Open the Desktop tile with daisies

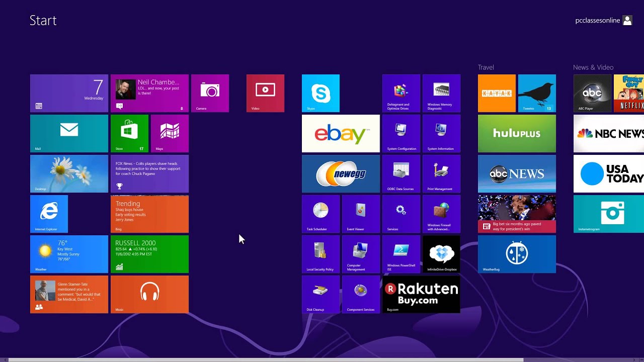pyautogui.click(x=69, y=173)
